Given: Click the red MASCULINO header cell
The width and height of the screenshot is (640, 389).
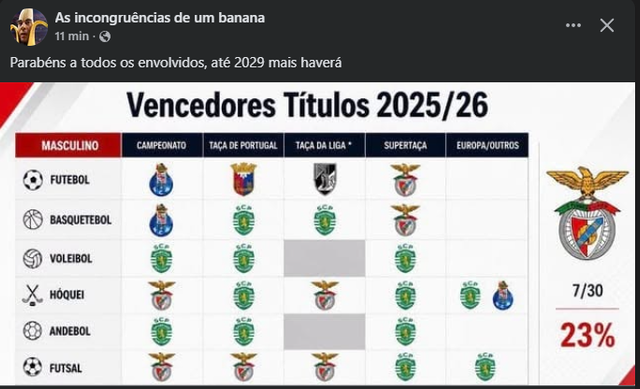Looking at the screenshot, I should click(x=69, y=145).
